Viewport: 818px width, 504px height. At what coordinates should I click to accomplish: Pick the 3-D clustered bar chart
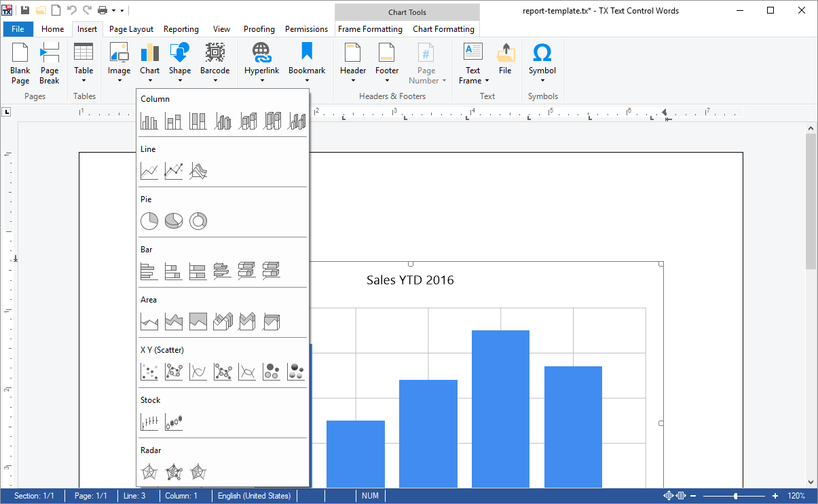(223, 271)
